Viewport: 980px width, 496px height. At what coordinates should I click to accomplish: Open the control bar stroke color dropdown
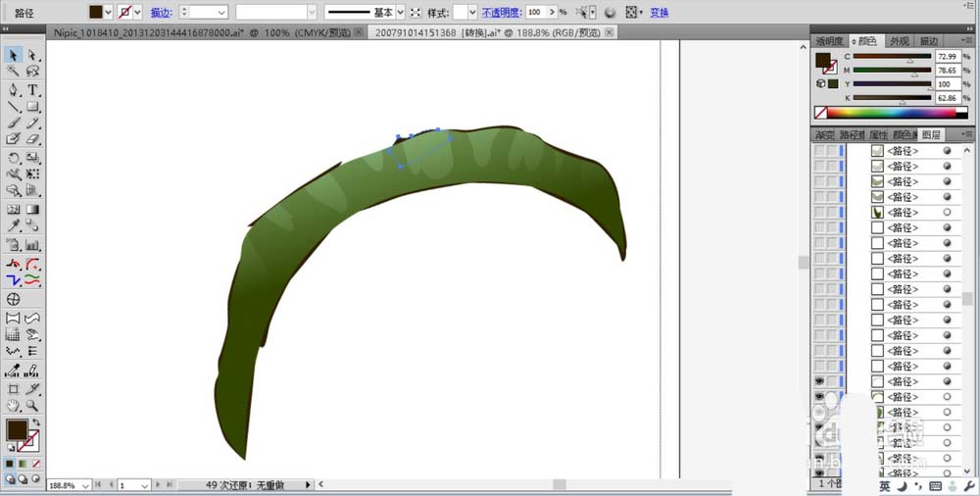[x=137, y=12]
